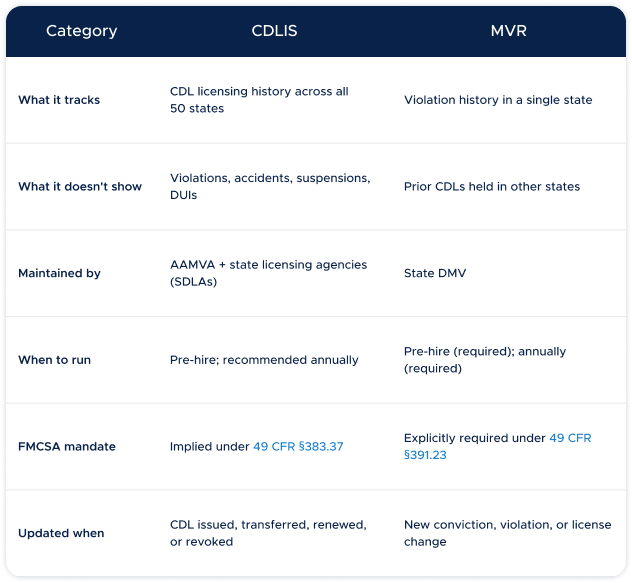The width and height of the screenshot is (632, 583).
Task: Click New conviction, violation, or license change
Action: pos(507,533)
